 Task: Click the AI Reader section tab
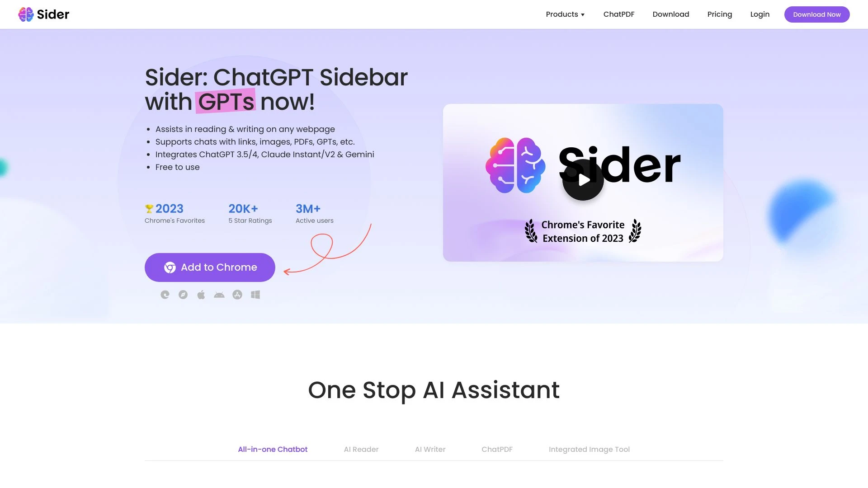[361, 449]
